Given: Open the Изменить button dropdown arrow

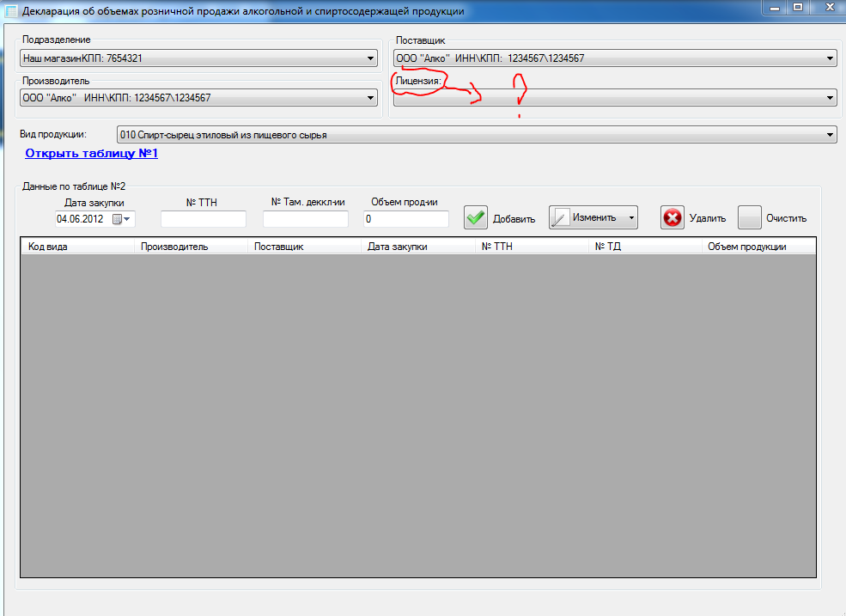Looking at the screenshot, I should (631, 217).
